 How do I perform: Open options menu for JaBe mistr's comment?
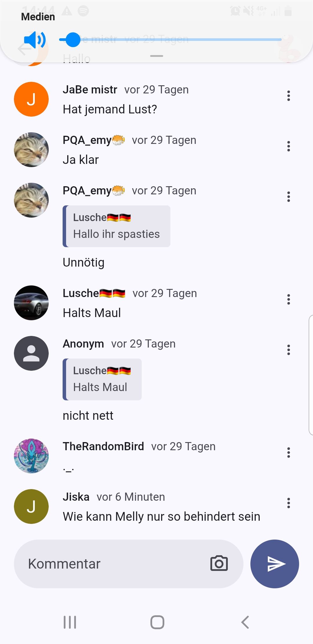tap(288, 96)
